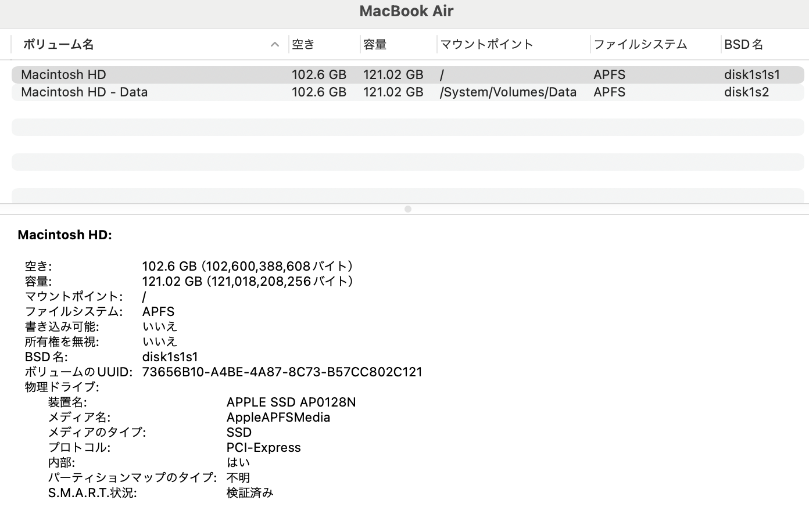Click the /System/Volumes/Data mount point cell

tap(508, 92)
